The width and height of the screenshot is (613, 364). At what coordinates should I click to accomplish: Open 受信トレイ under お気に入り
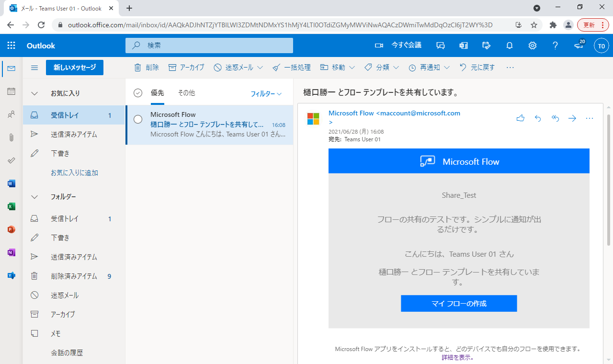pyautogui.click(x=74, y=115)
